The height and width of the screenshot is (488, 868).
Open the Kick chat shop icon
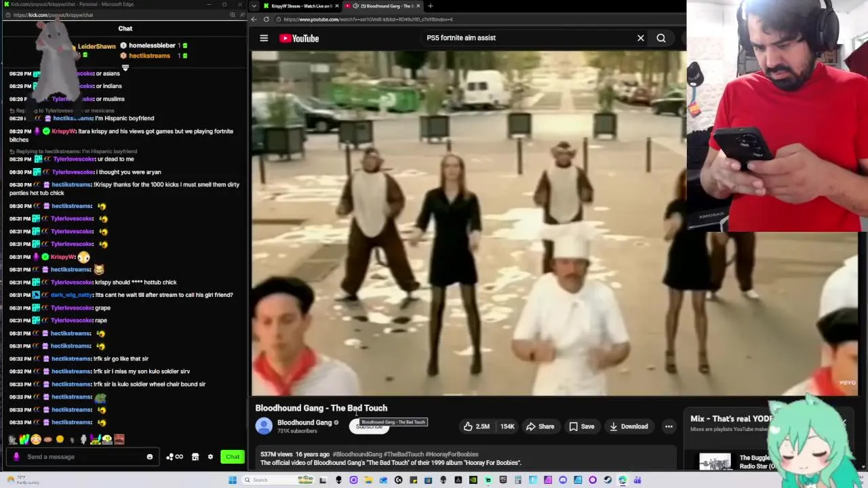coord(195,457)
